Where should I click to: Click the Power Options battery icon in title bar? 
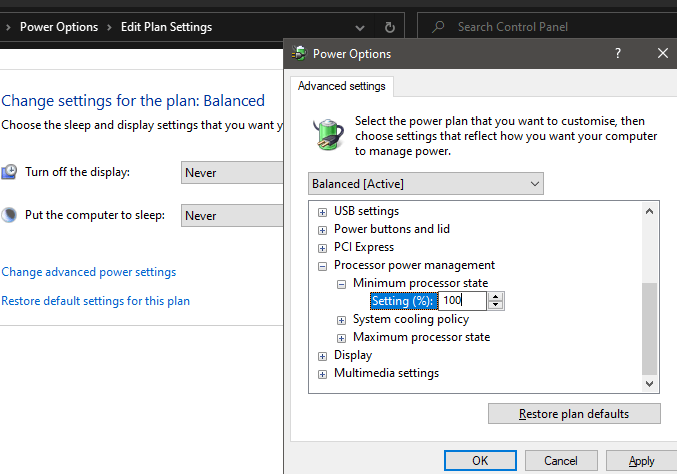299,54
